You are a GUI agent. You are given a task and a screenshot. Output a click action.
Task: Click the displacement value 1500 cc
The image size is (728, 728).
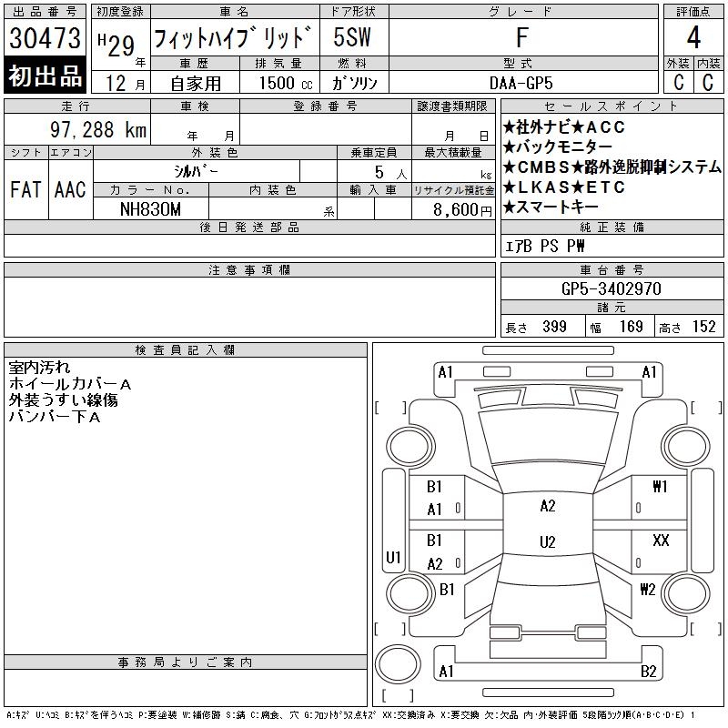(x=286, y=83)
